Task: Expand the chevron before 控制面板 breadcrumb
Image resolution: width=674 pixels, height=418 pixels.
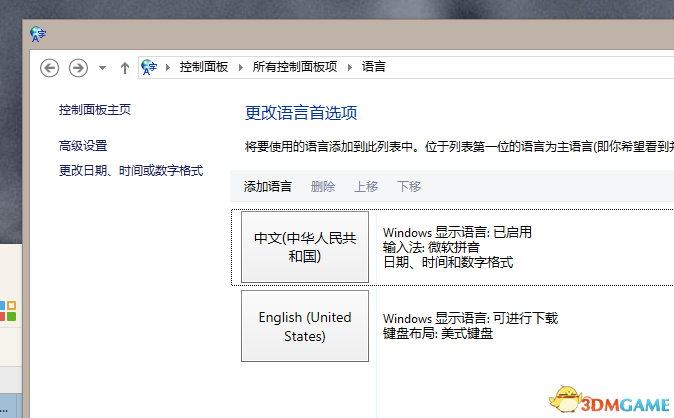Action: pos(168,68)
